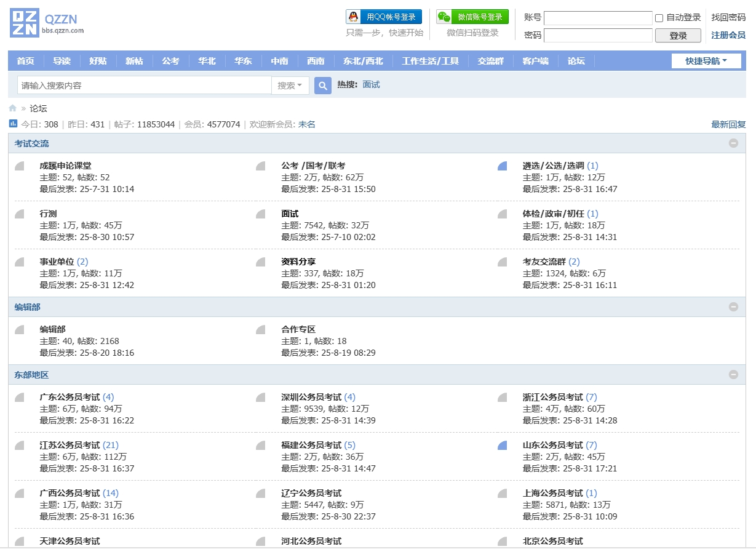Image resolution: width=756 pixels, height=549 pixels.
Task: Open the 注册会员 link
Action: pyautogui.click(x=728, y=35)
